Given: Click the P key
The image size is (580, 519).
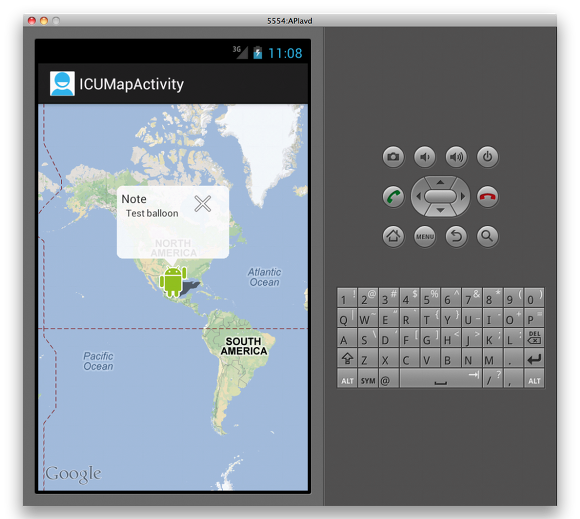Looking at the screenshot, I should pos(535,317).
